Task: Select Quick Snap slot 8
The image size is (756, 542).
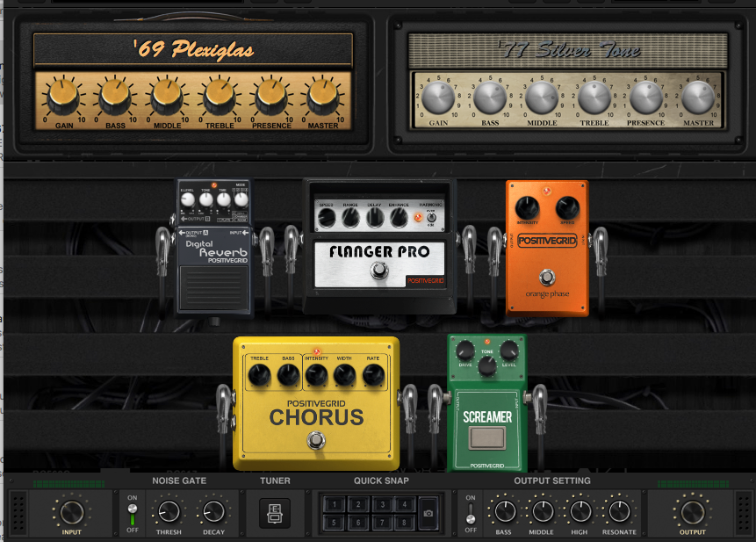Action: coord(405,522)
